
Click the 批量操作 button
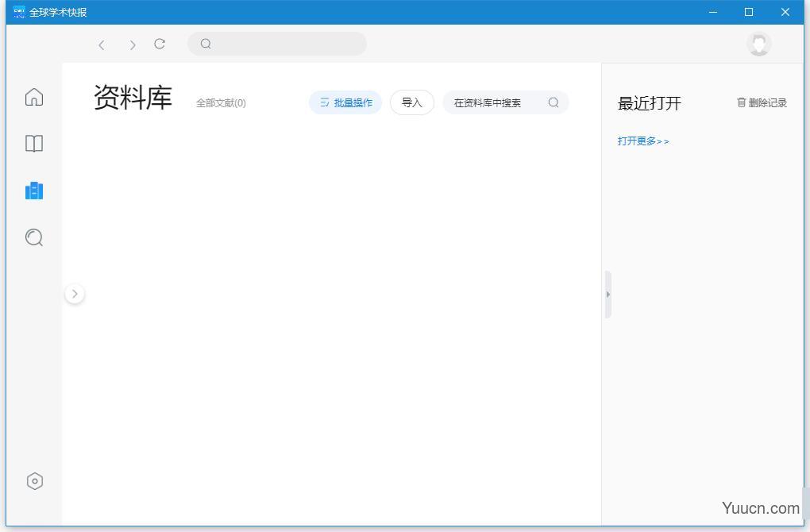click(x=345, y=102)
